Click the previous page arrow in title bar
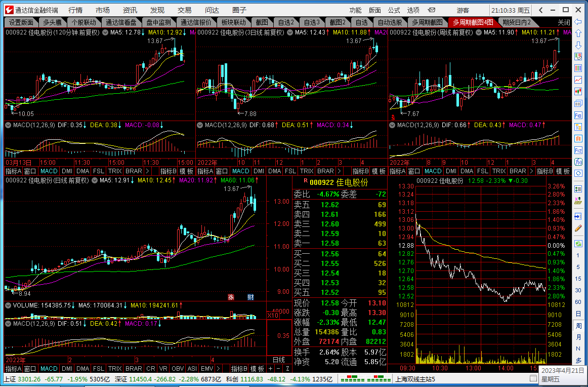Screen dimensions: 588x387 click(x=541, y=10)
